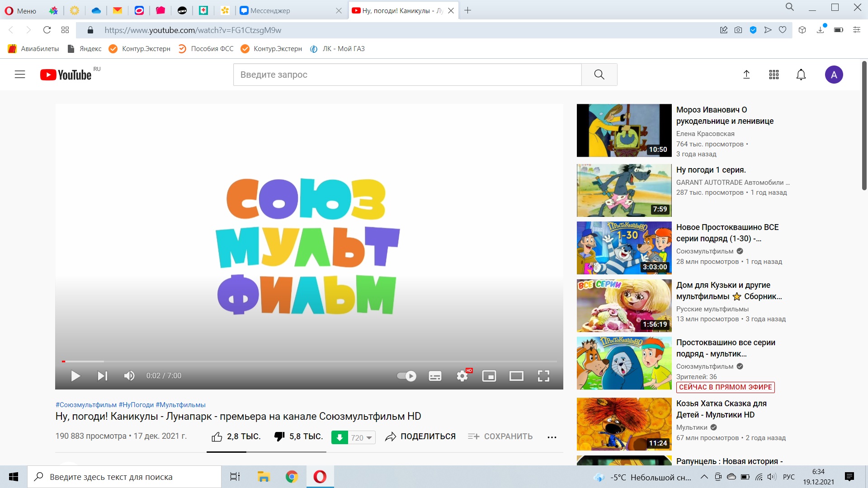Viewport: 868px width, 488px height.
Task: Switch keyboard language РУС
Action: pos(789,477)
